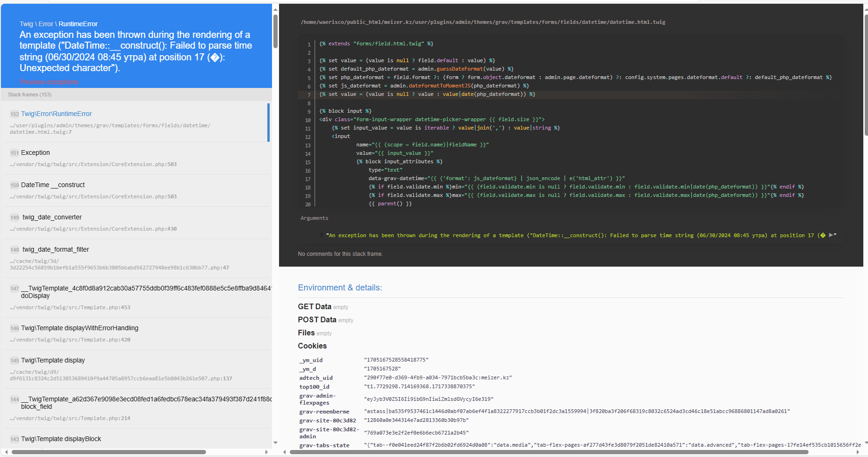Select frame 144 block_field

137,408
